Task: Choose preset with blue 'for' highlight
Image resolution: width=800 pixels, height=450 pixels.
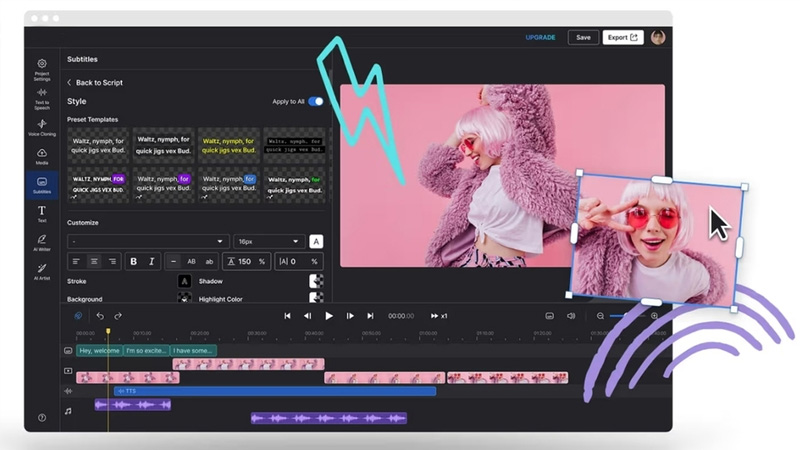Action: 229,184
